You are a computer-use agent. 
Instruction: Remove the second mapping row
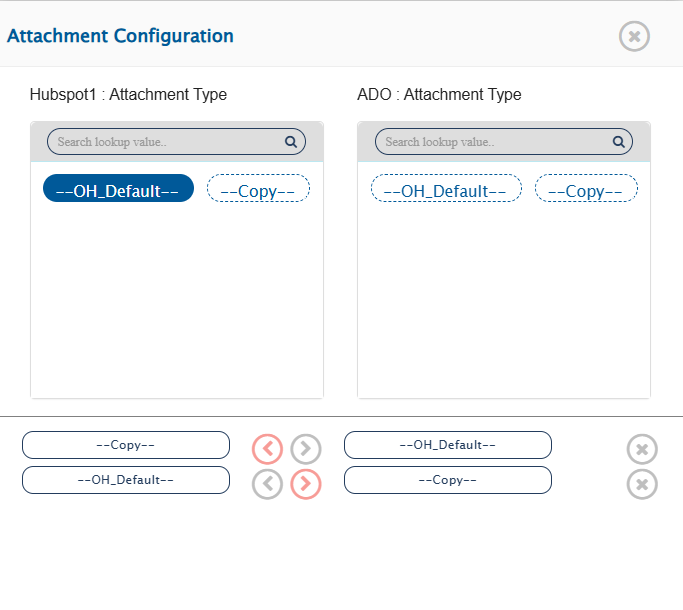[x=642, y=484]
